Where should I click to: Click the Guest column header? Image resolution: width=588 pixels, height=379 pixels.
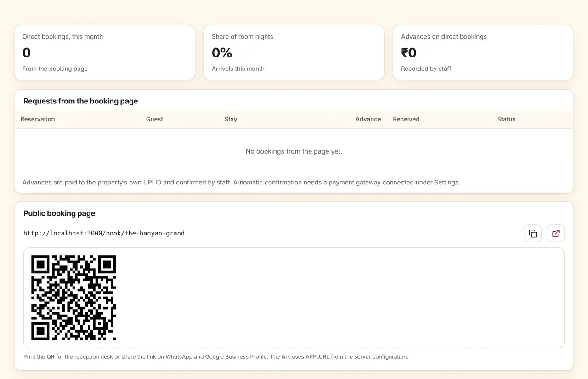click(154, 119)
